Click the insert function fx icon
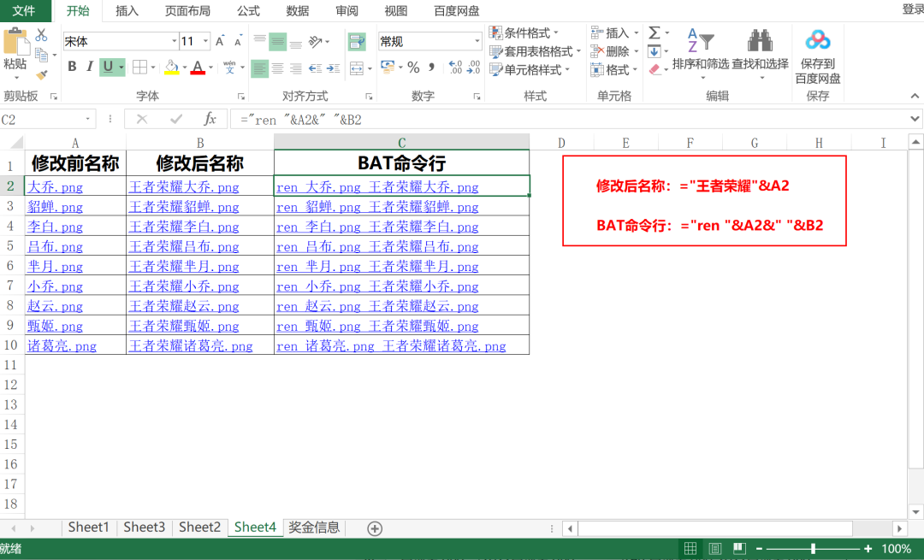Image resolution: width=924 pixels, height=560 pixels. (210, 120)
